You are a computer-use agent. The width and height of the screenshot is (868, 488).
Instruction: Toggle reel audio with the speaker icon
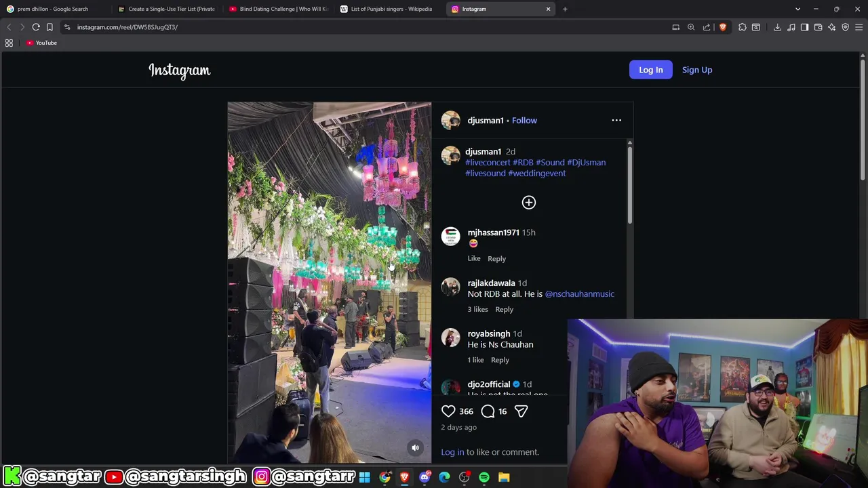pos(415,447)
